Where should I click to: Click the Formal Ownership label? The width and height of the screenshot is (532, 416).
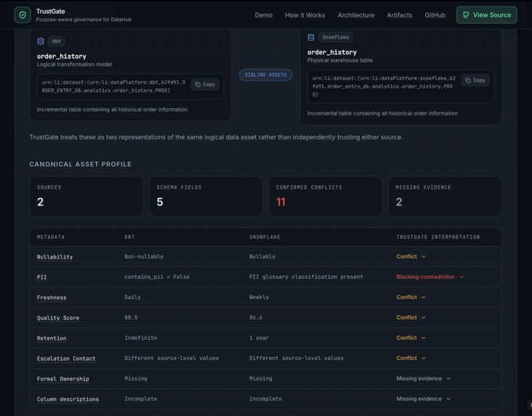point(63,379)
